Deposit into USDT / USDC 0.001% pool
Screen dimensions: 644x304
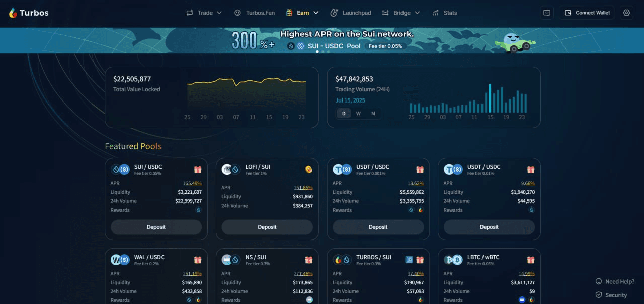pos(378,227)
